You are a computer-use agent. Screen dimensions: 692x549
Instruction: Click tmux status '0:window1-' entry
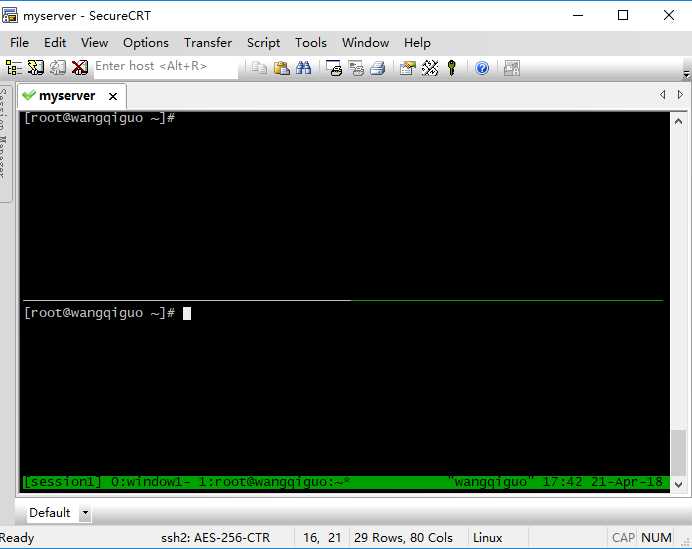(x=150, y=482)
